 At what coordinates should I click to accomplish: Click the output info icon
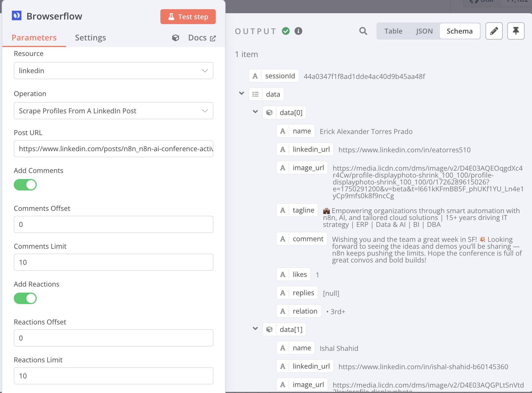(298, 31)
